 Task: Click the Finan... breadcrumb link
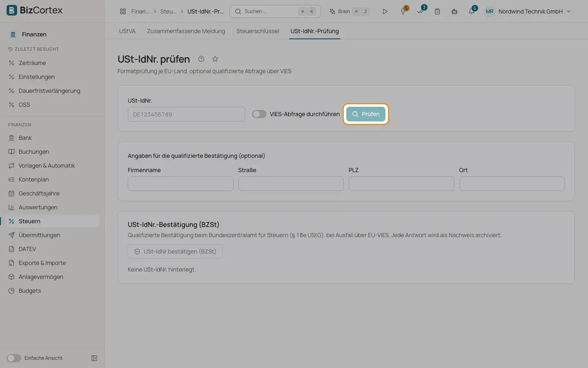tap(140, 11)
